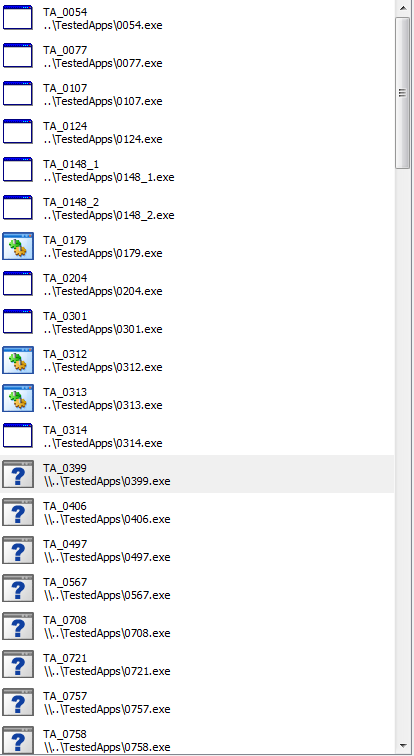Select the unknown-app icon beside TA_0406
This screenshot has width=414, height=756.
pyautogui.click(x=18, y=512)
